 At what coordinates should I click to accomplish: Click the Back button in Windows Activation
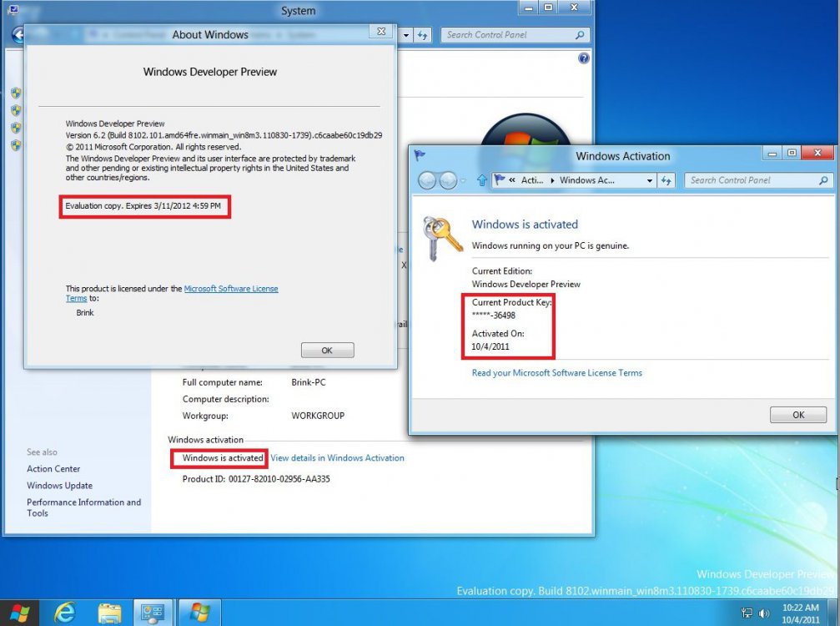coord(427,180)
